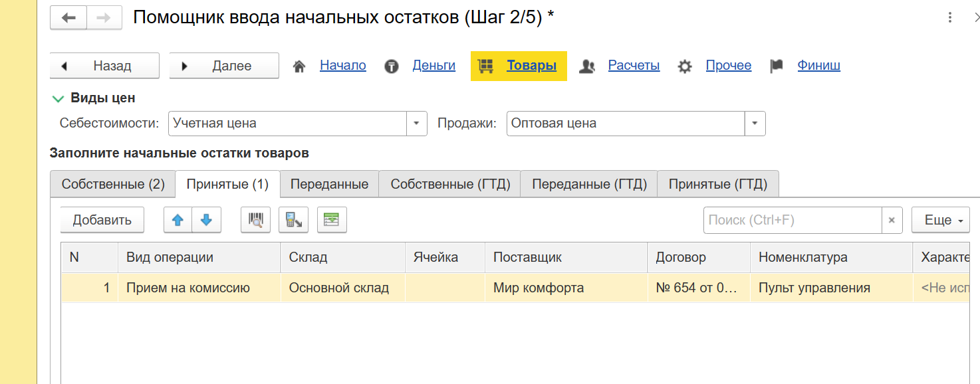Open the Еще dropdown menu

tap(940, 221)
